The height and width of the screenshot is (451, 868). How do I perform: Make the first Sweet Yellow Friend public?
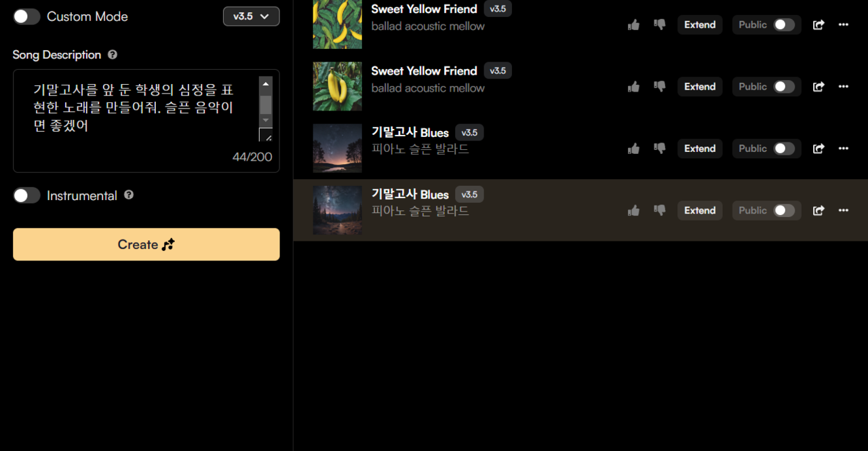coord(785,25)
